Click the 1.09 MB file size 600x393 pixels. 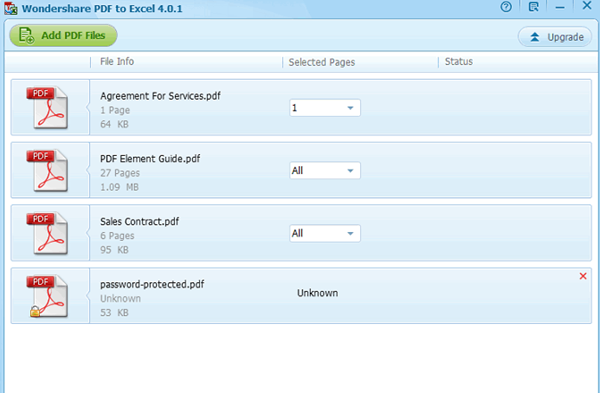(x=119, y=187)
